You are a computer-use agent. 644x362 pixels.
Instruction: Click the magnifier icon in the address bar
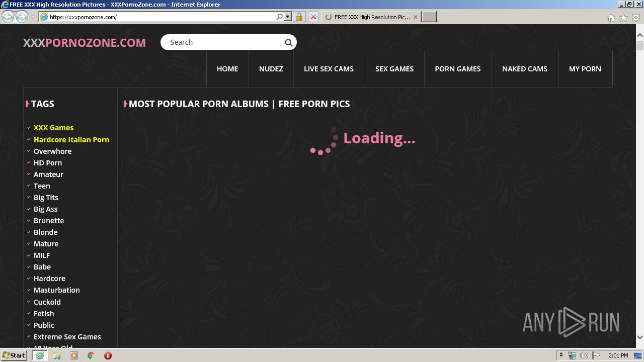click(280, 17)
